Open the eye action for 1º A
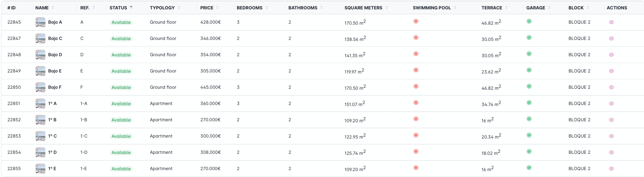Image resolution: width=644 pixels, height=177 pixels. click(x=611, y=104)
